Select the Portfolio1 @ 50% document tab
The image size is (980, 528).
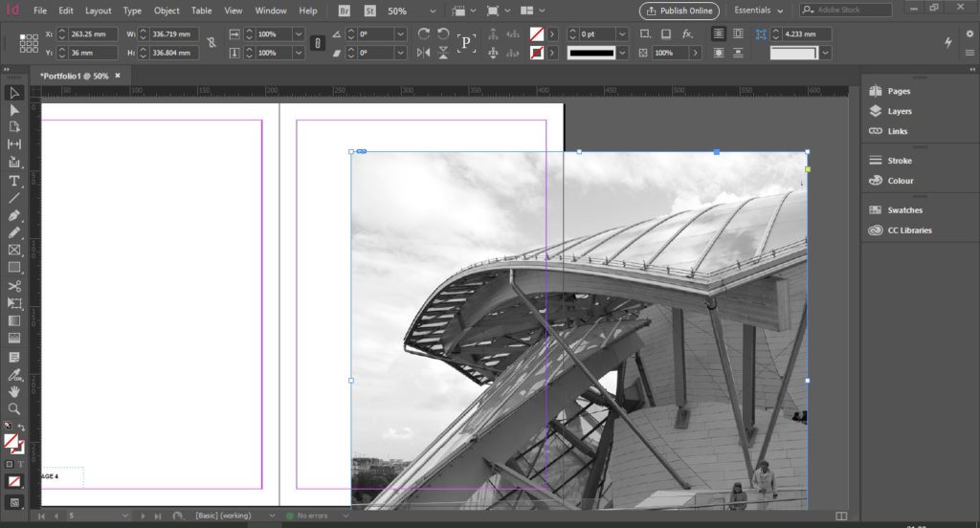[75, 76]
